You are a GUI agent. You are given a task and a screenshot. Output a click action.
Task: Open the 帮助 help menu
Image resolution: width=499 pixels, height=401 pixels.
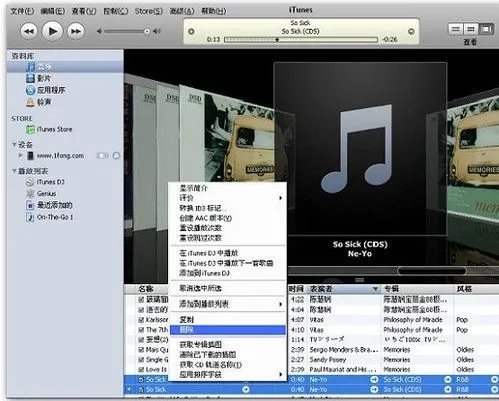(x=214, y=11)
